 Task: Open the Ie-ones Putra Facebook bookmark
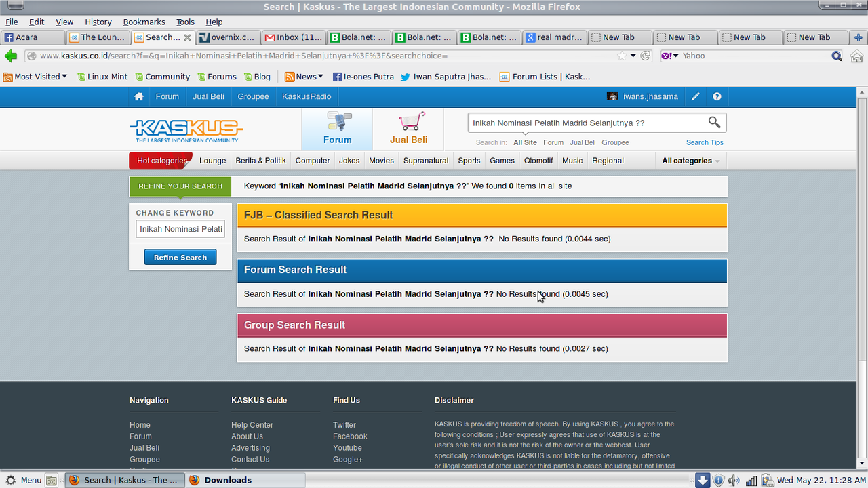tap(363, 77)
